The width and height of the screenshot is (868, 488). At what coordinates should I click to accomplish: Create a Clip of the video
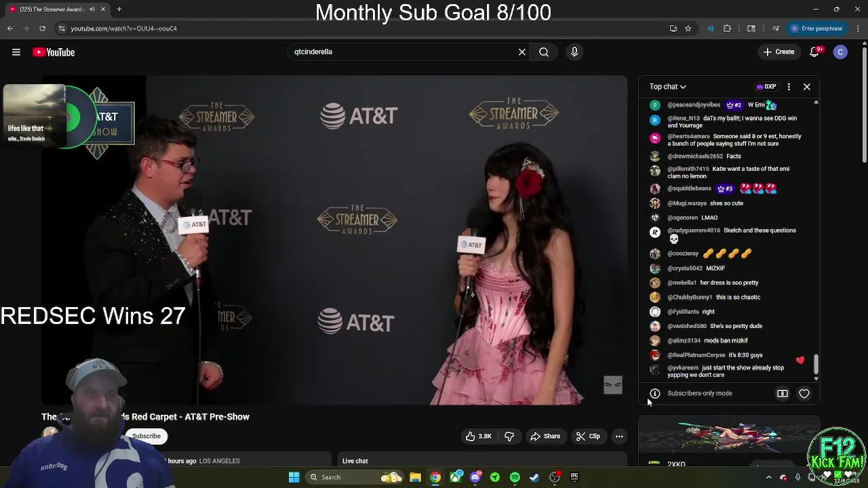[588, 436]
